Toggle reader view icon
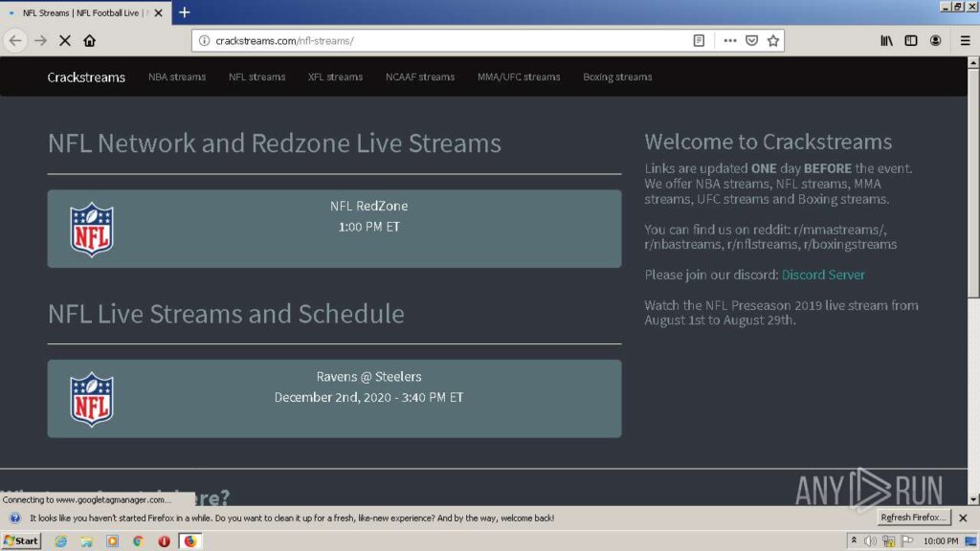The image size is (980, 551). 699,40
